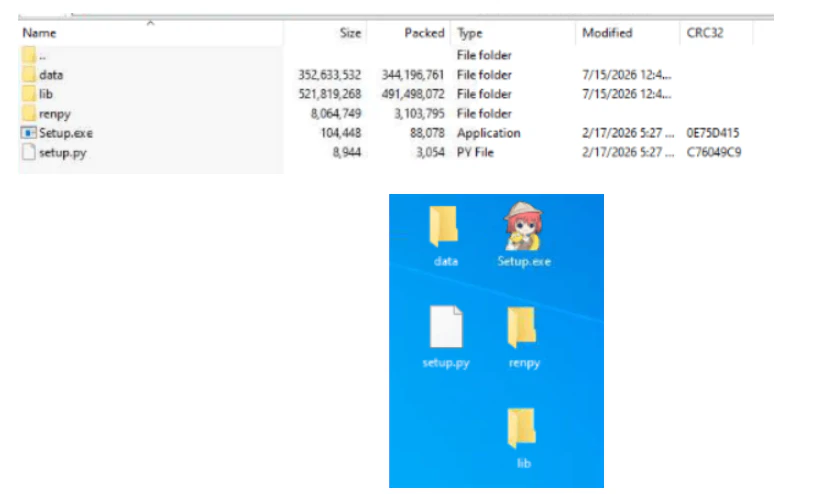Sort by the CRC32 column header

tap(704, 33)
